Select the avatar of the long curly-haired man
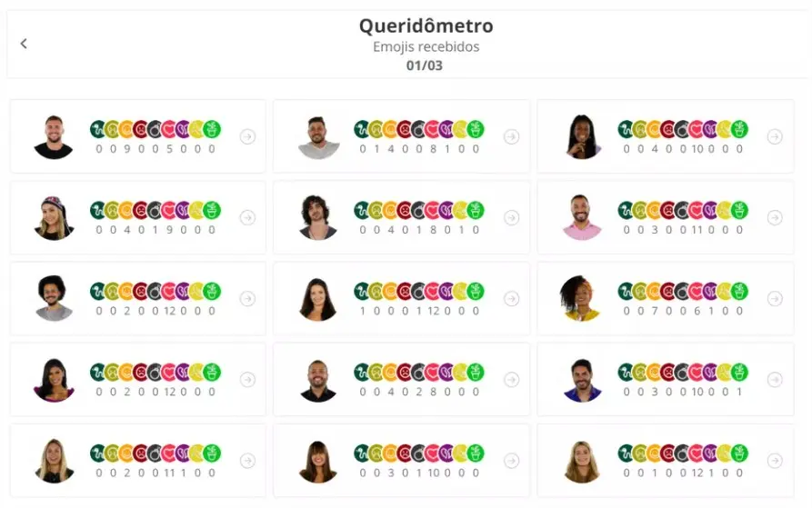812x508 pixels. pos(318,218)
